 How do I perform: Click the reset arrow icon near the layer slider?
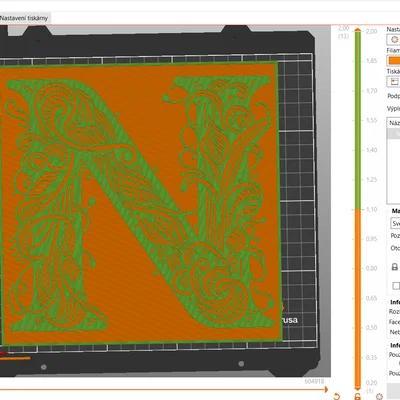click(337, 397)
